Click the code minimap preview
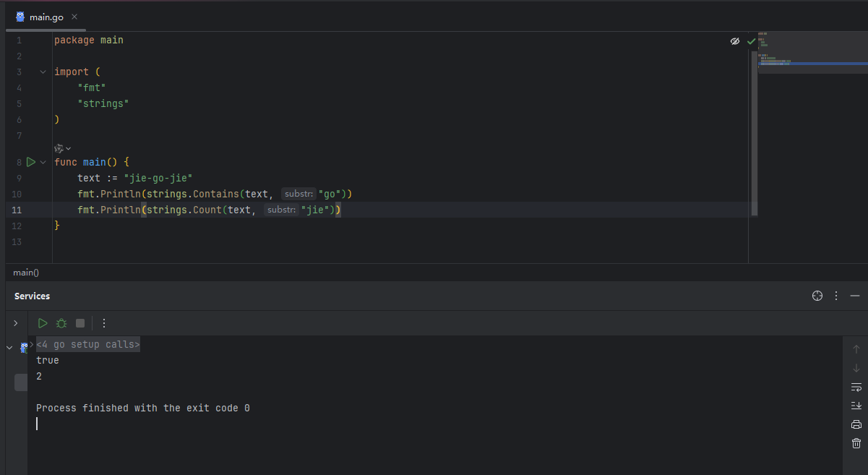The height and width of the screenshot is (475, 868). point(812,53)
